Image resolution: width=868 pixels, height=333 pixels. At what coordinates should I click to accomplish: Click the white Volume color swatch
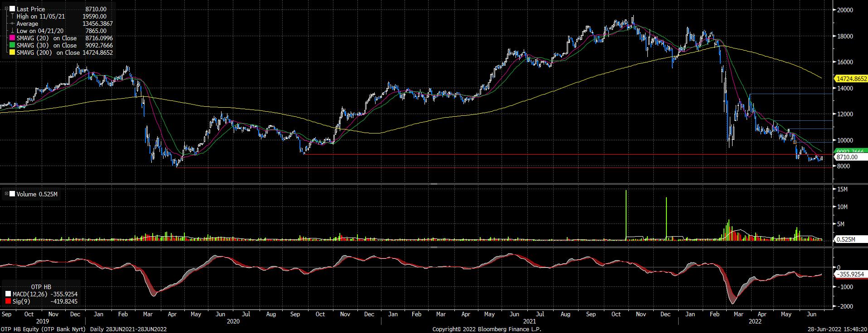[12, 194]
